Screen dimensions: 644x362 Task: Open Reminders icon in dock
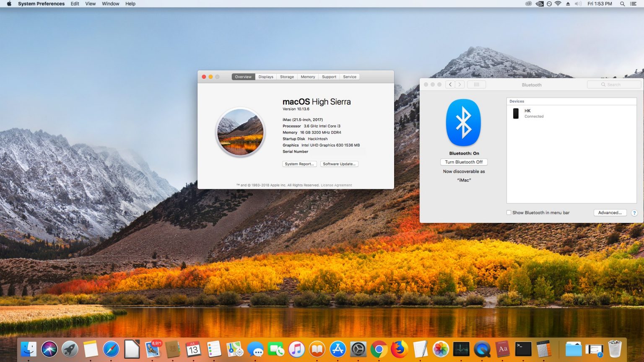pos(214,349)
